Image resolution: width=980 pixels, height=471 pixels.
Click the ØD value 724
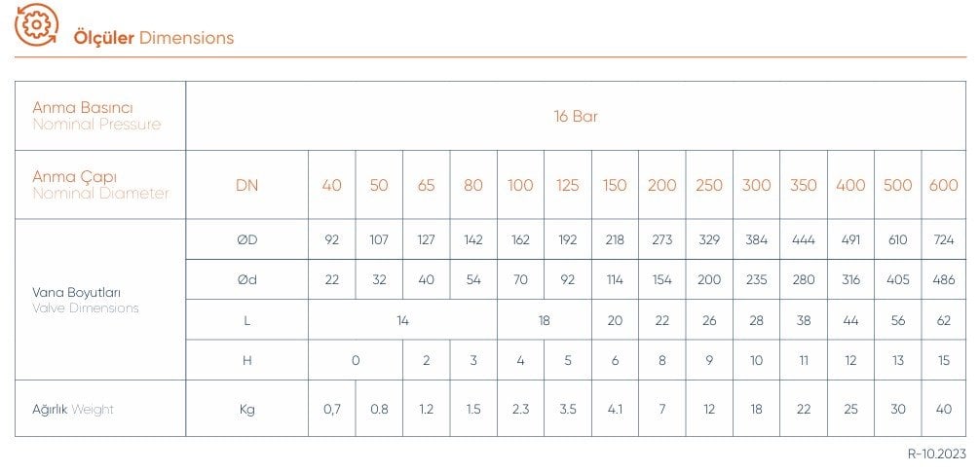[x=944, y=239]
